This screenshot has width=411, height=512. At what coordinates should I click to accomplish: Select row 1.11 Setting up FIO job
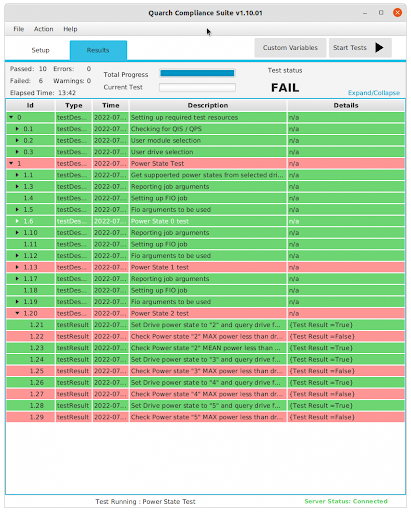coord(205,244)
